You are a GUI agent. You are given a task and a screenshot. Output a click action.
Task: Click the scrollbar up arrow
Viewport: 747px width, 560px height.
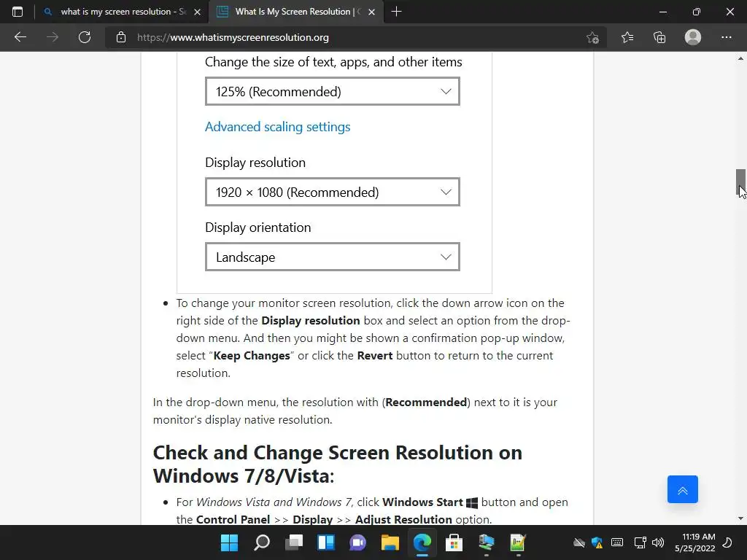740,58
